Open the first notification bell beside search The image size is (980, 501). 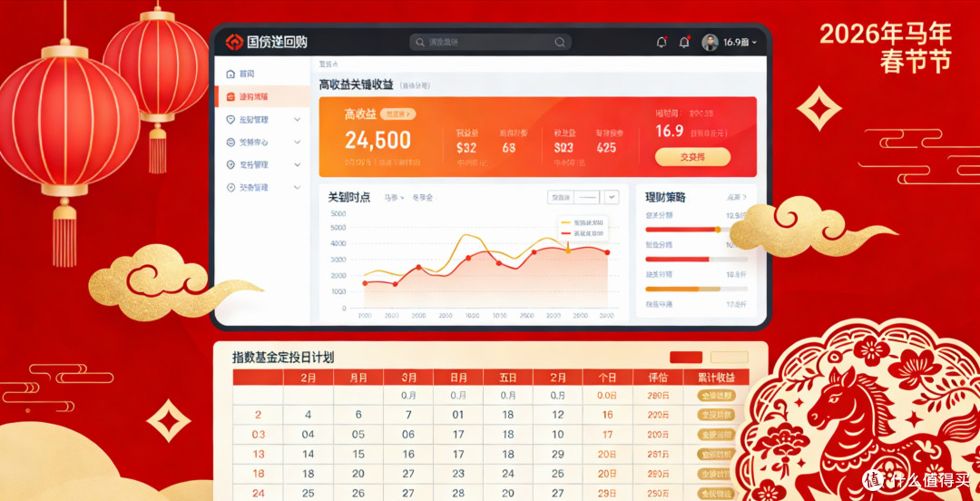(x=661, y=42)
